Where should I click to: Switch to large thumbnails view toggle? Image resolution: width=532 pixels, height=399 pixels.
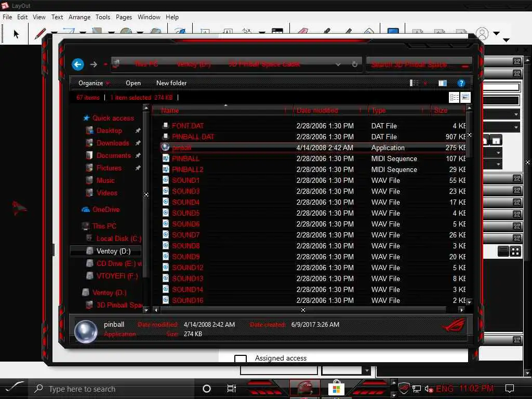[x=465, y=98]
